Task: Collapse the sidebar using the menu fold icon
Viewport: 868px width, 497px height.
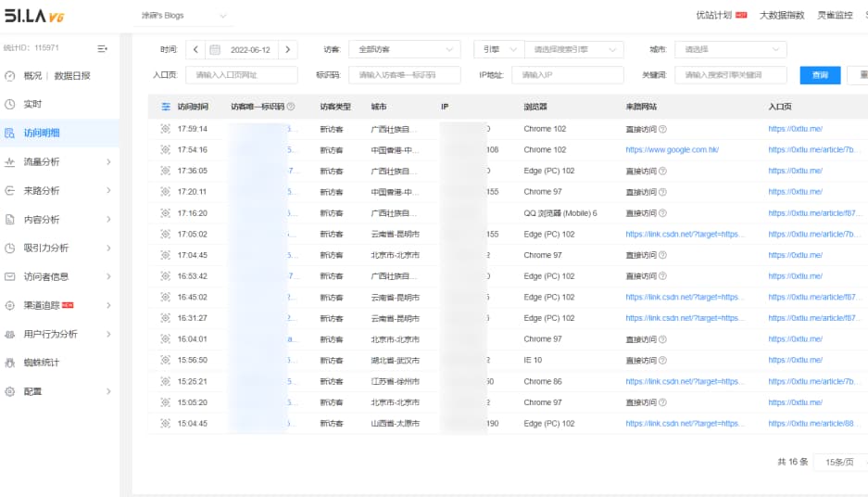Action: (x=103, y=47)
